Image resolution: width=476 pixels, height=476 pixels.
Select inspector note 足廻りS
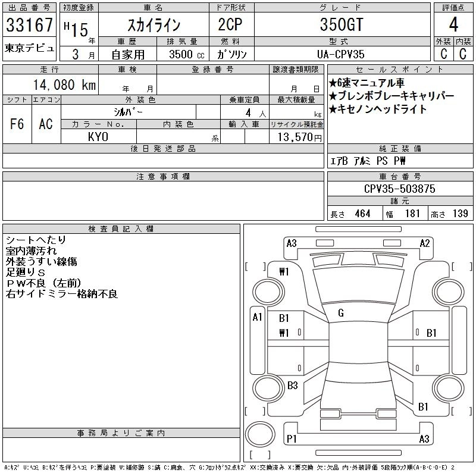click(26, 273)
